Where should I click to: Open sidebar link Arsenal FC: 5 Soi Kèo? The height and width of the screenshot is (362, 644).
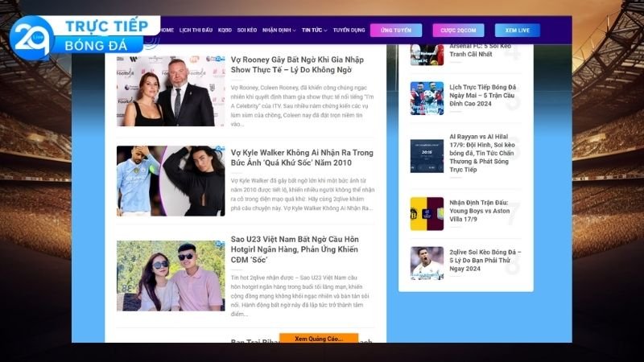pyautogui.click(x=480, y=50)
